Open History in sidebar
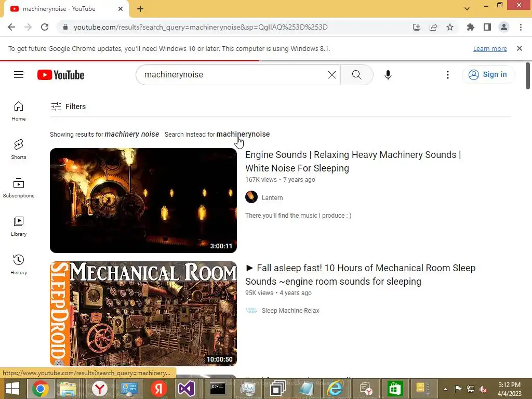 tap(19, 265)
